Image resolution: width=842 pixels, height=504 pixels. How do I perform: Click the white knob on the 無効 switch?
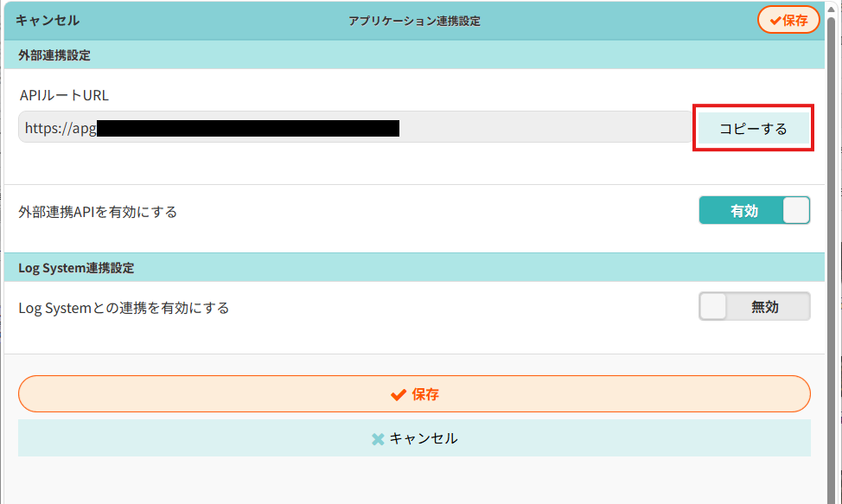pyautogui.click(x=713, y=307)
